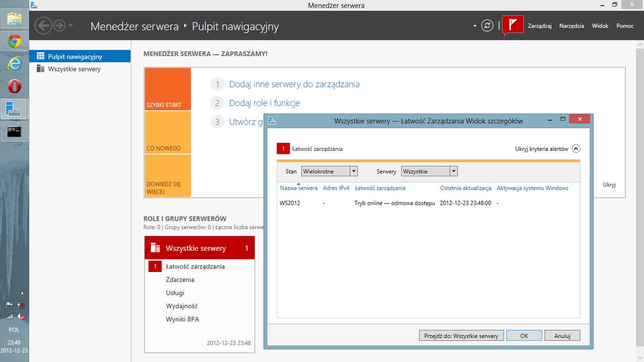Screen dimensions: 644x362
Task: Click OK in the details dialog
Action: [524, 336]
